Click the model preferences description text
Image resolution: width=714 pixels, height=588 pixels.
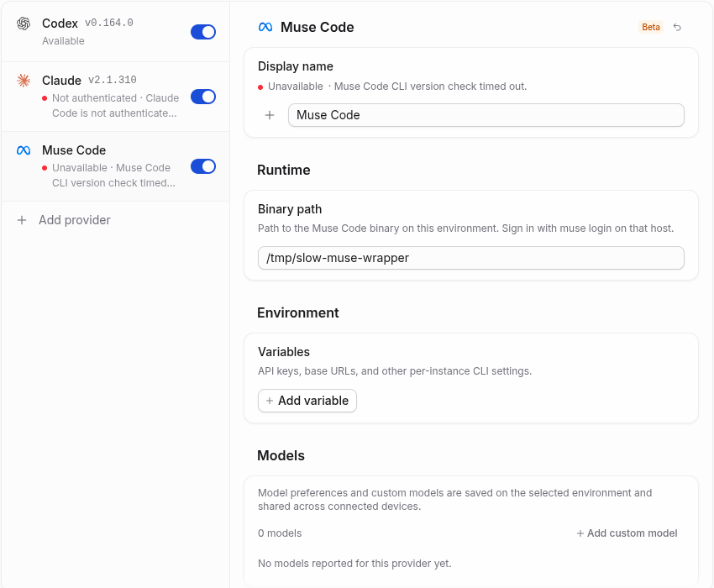point(455,500)
